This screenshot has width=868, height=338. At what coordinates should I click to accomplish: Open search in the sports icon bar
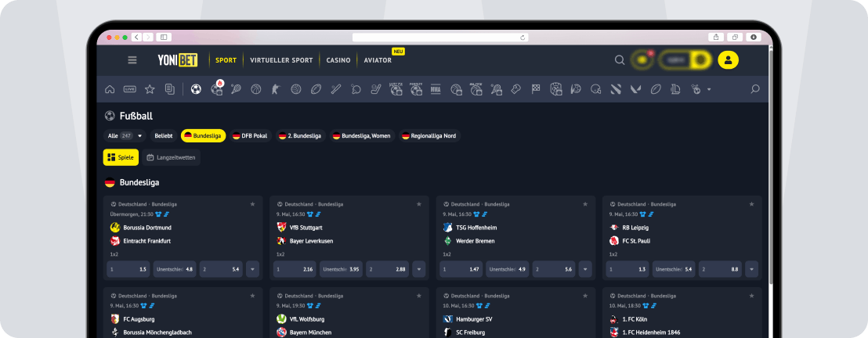[754, 89]
